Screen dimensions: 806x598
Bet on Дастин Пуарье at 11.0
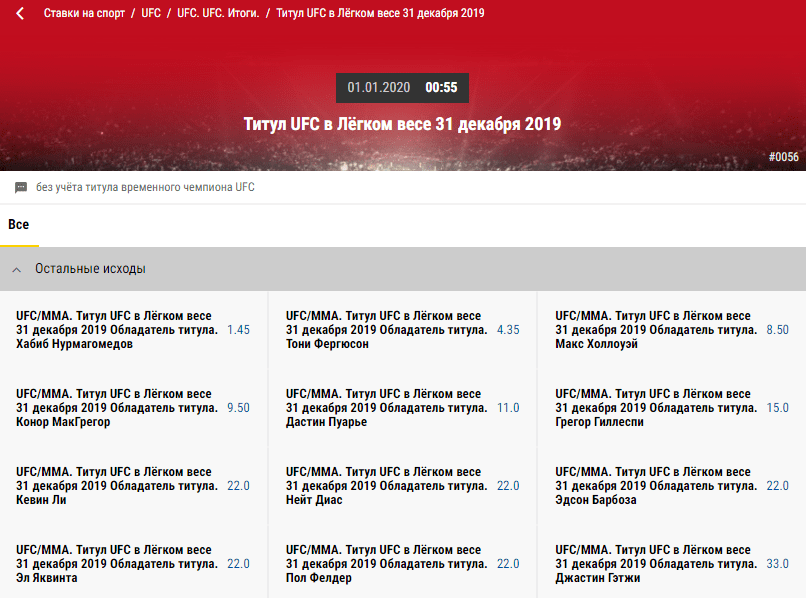(508, 408)
